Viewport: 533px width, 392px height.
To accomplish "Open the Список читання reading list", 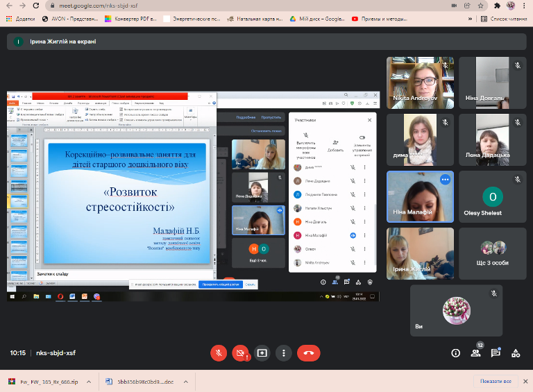I will (504, 19).
